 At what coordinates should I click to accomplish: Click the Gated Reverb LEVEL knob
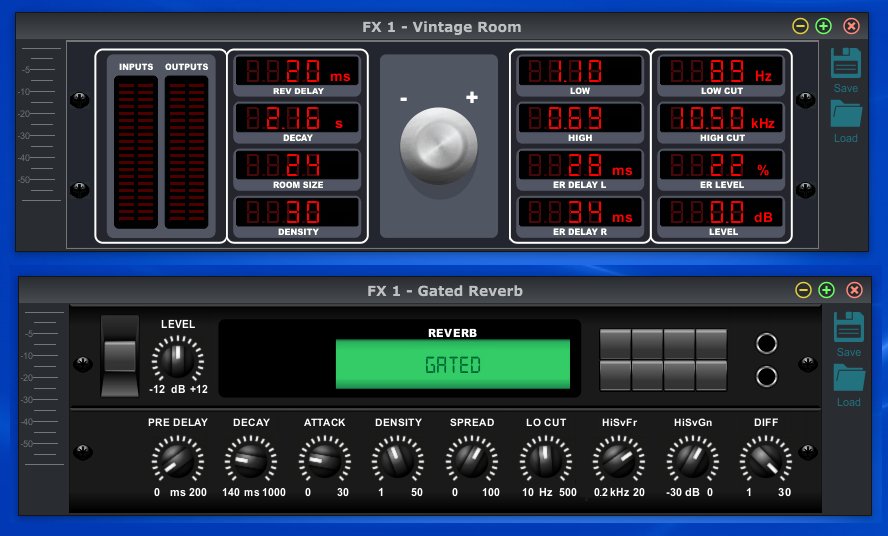click(x=177, y=358)
